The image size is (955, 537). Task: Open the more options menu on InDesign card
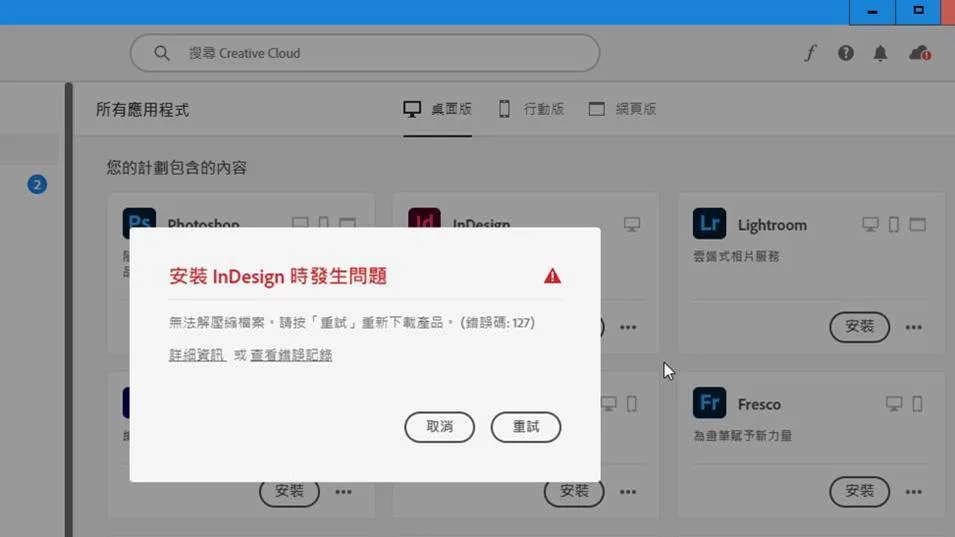628,328
